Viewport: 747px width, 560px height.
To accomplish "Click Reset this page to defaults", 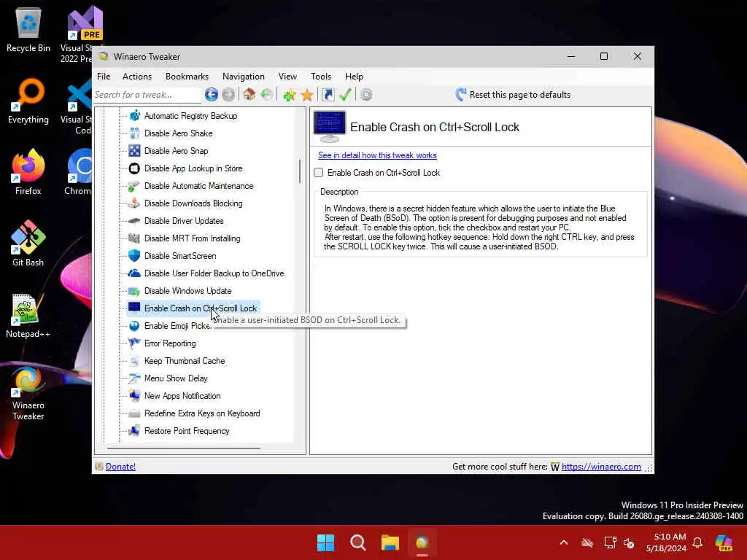I will 513,95.
